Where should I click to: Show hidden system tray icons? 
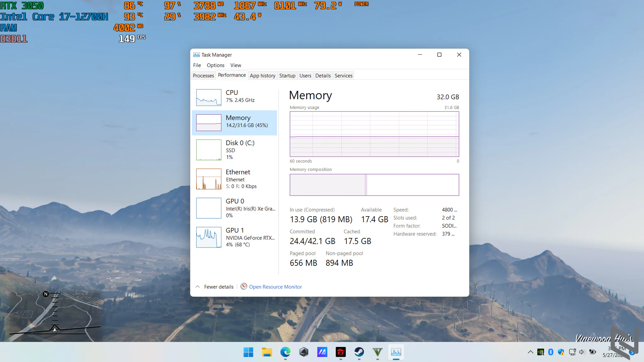click(x=530, y=352)
